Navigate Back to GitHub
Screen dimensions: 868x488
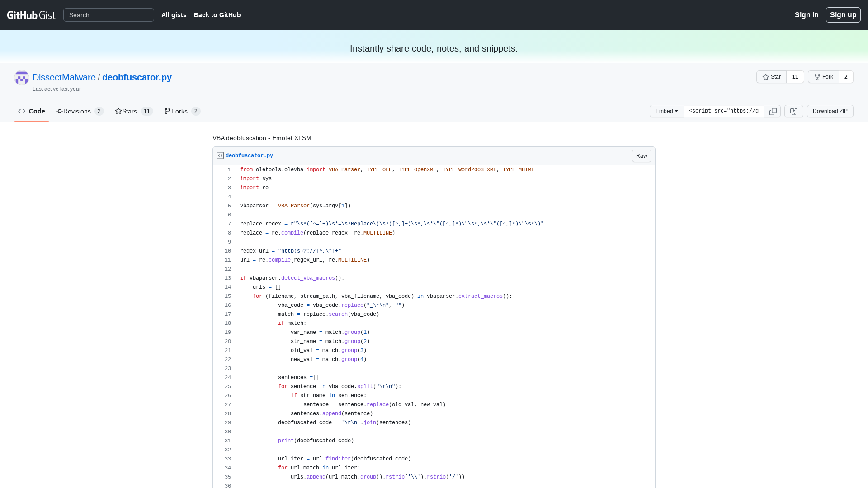(x=217, y=15)
